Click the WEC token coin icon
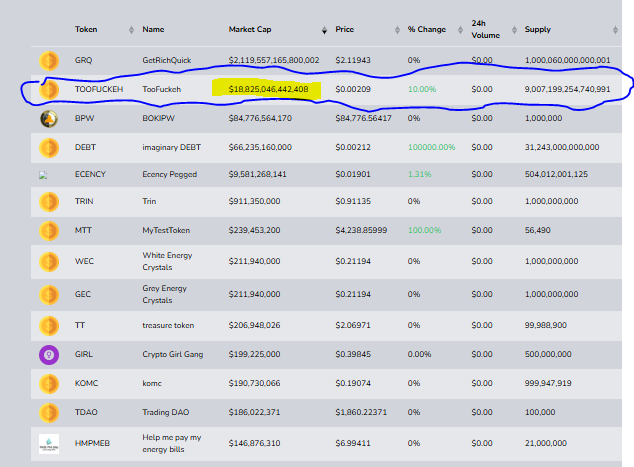Viewport: 634px width, 467px height. [x=49, y=262]
